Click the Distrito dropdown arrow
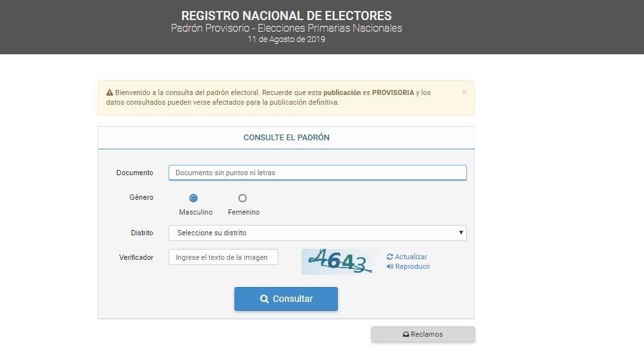 (x=461, y=233)
